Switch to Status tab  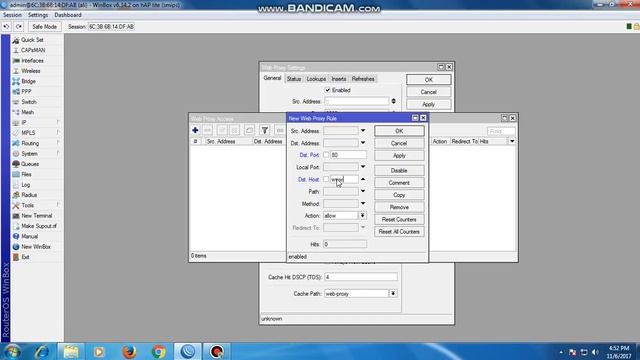(x=293, y=79)
